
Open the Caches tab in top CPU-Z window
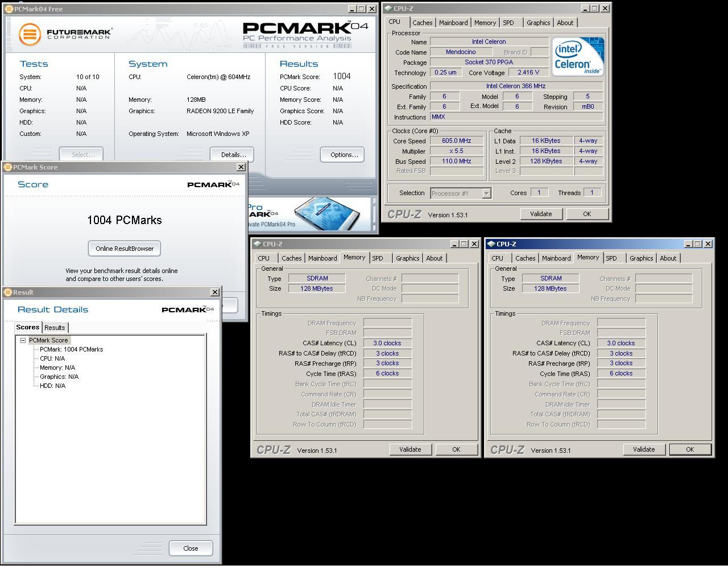tap(422, 23)
